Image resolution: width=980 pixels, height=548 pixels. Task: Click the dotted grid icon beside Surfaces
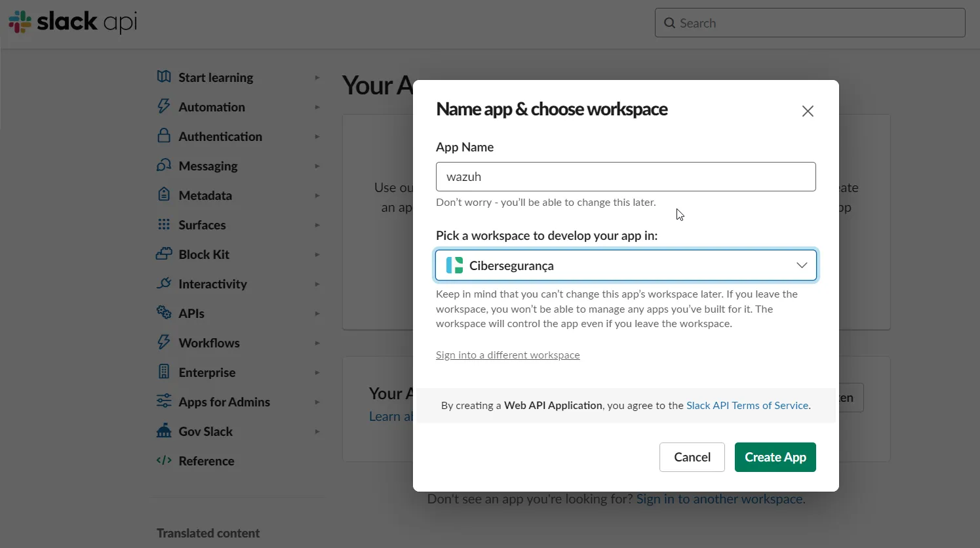(164, 224)
